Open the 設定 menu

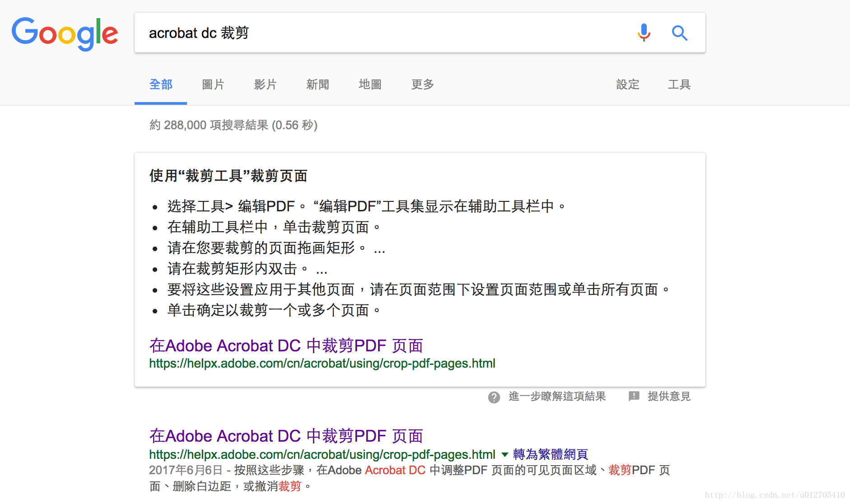coord(628,84)
